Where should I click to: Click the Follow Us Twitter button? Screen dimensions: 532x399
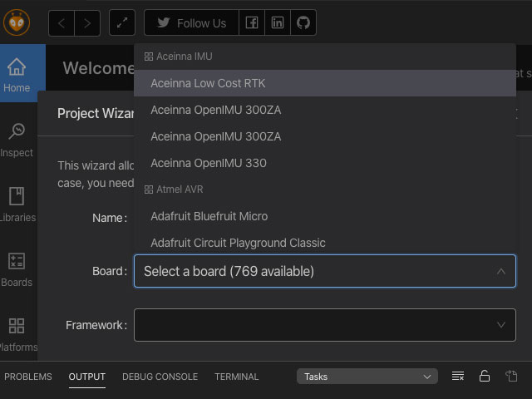(192, 22)
